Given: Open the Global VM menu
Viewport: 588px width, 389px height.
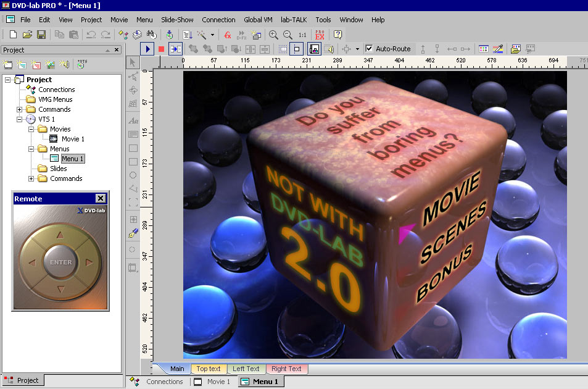Looking at the screenshot, I should (258, 20).
